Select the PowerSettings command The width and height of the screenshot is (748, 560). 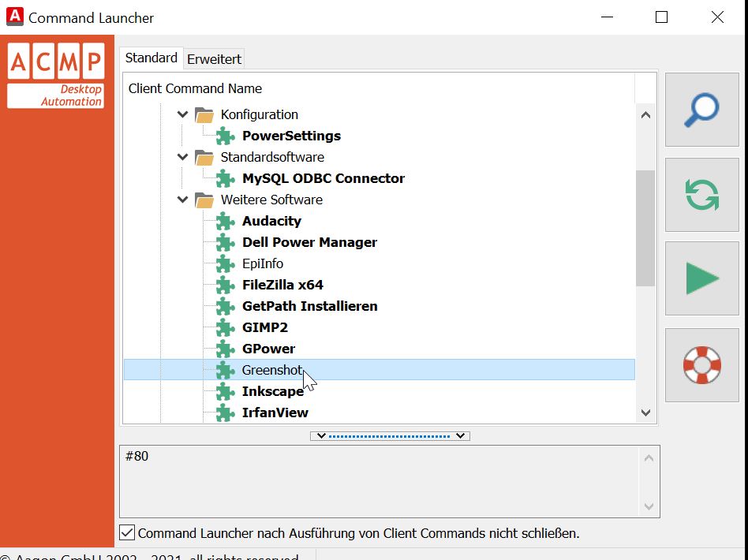click(291, 136)
